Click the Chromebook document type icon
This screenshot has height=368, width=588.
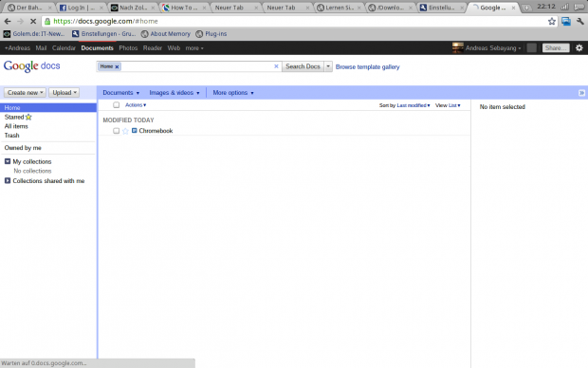click(x=135, y=131)
